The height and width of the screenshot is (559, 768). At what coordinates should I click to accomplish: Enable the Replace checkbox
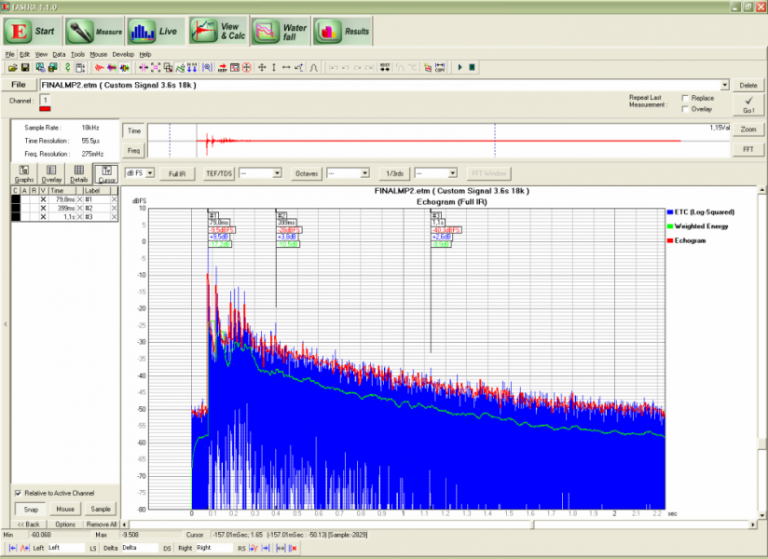coord(685,98)
